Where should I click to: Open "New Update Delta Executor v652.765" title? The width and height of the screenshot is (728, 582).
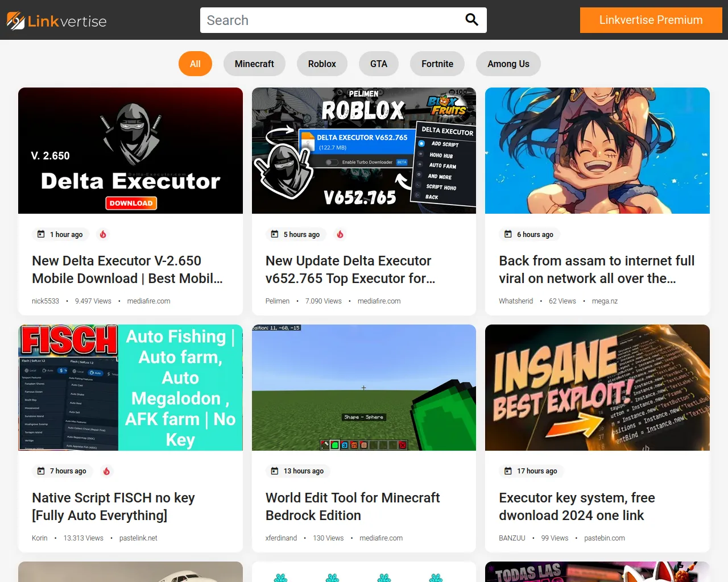[x=350, y=269]
